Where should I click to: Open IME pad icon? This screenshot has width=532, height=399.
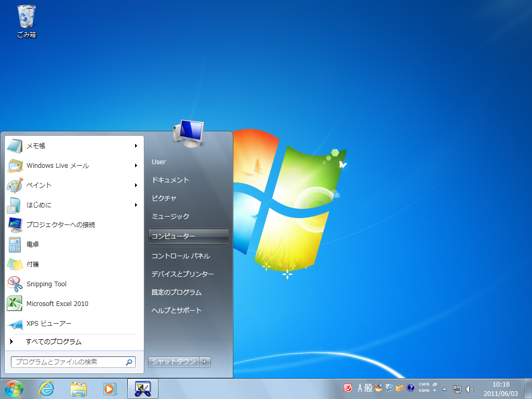(379, 388)
